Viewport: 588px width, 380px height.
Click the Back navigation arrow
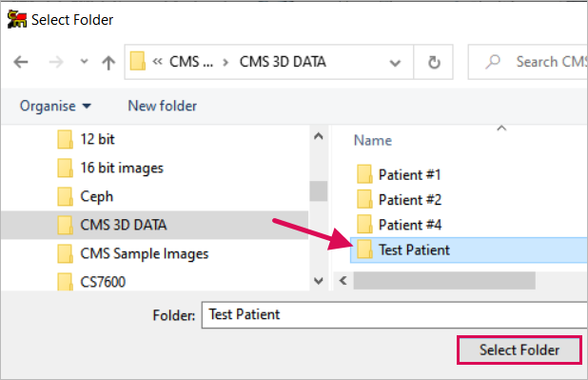pyautogui.click(x=21, y=62)
